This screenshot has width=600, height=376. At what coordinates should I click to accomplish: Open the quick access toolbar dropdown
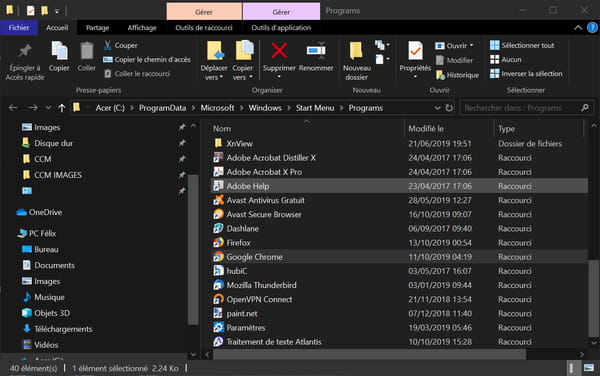tap(57, 11)
